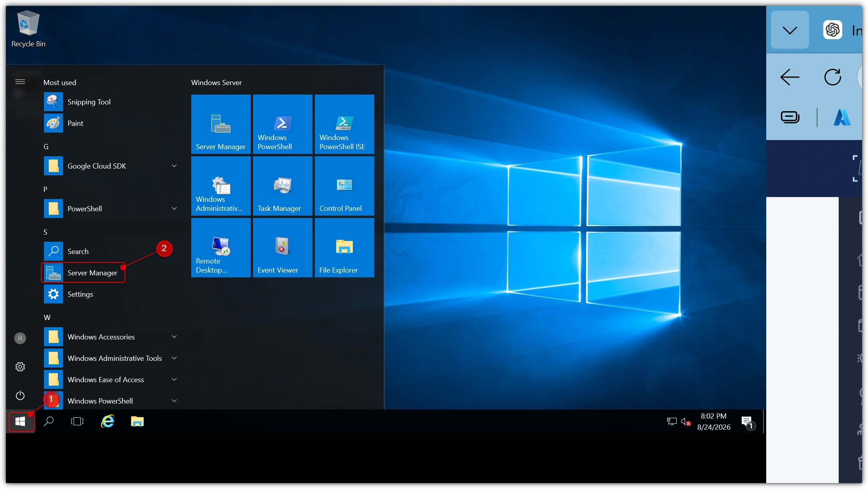Open Task View from the taskbar
The image size is (868, 489).
pos(77,422)
